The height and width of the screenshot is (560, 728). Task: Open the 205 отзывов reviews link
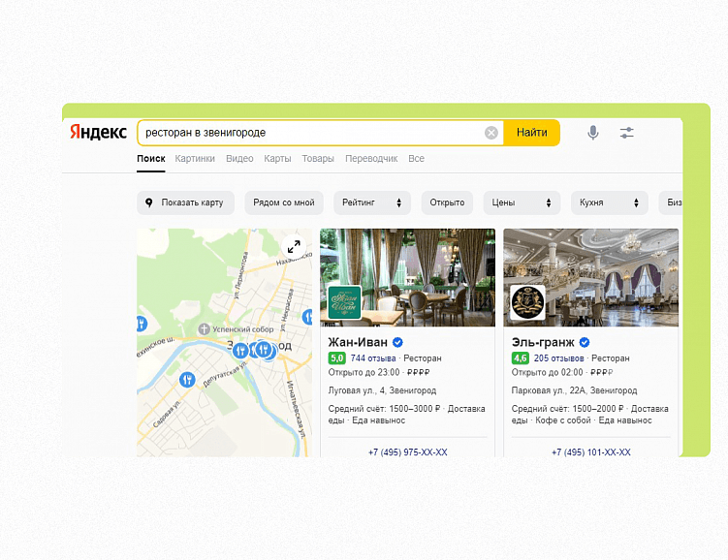click(559, 358)
